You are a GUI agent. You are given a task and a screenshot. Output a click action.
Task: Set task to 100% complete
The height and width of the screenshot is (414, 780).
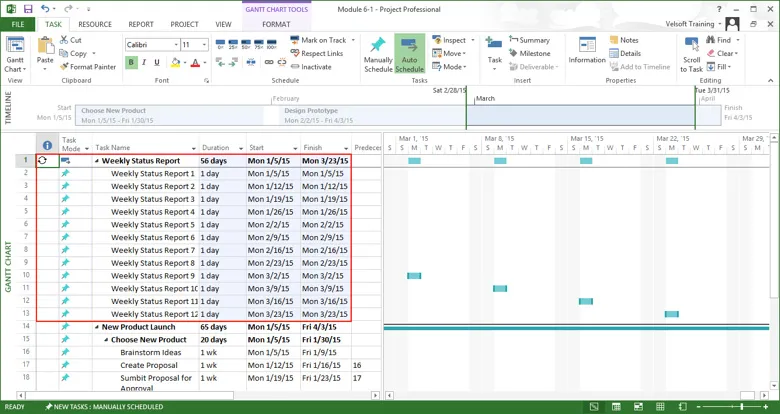click(272, 44)
